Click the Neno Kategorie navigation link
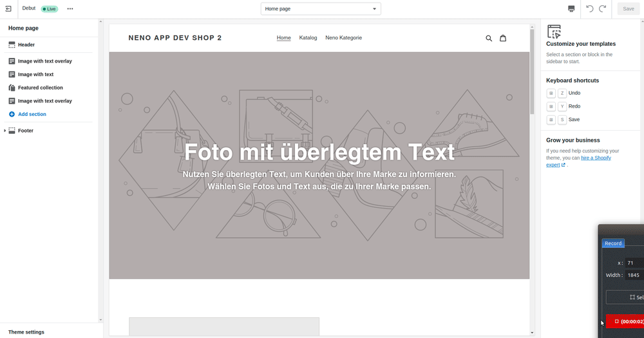Image resolution: width=644 pixels, height=338 pixels. point(344,38)
